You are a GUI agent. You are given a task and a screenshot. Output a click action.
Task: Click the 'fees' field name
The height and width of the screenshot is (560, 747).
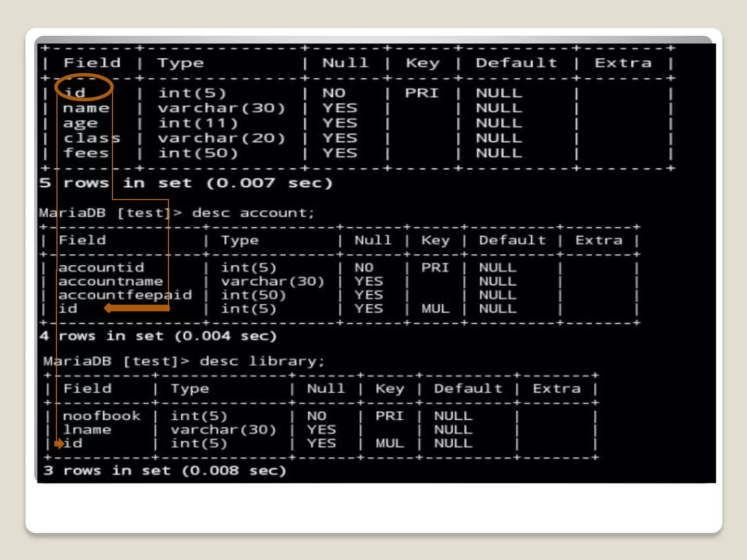click(86, 153)
